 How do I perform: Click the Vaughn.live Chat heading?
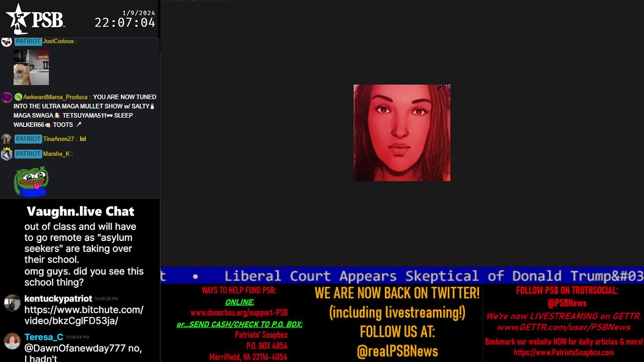pos(80,211)
